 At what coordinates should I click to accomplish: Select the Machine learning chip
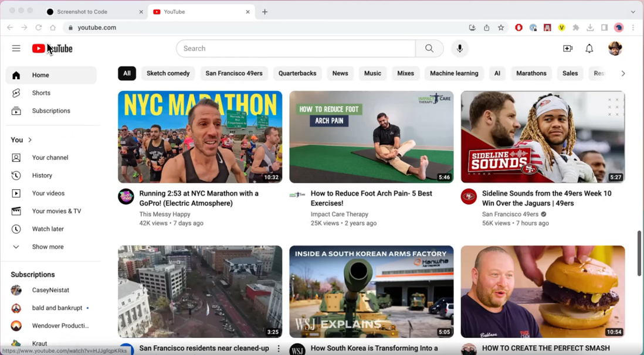[x=454, y=73]
